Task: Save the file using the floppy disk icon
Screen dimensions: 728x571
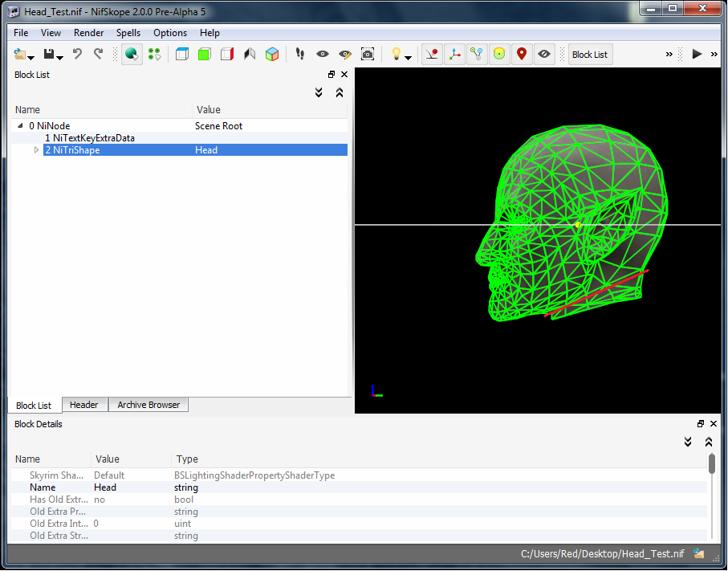Action: 49,55
